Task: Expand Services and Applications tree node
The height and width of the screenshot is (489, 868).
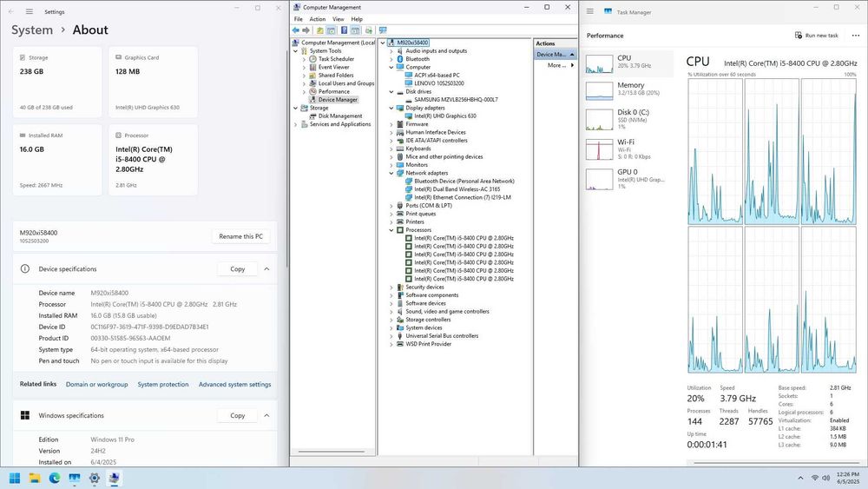Action: pyautogui.click(x=296, y=124)
